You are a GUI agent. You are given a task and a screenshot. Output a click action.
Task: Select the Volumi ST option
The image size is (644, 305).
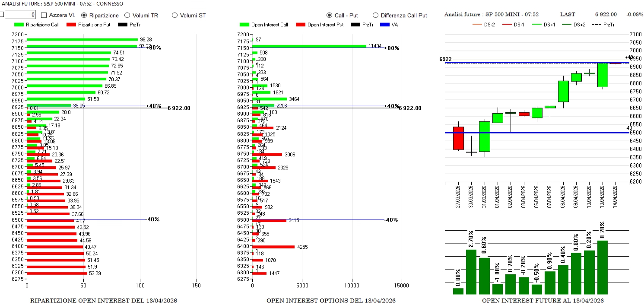point(175,15)
